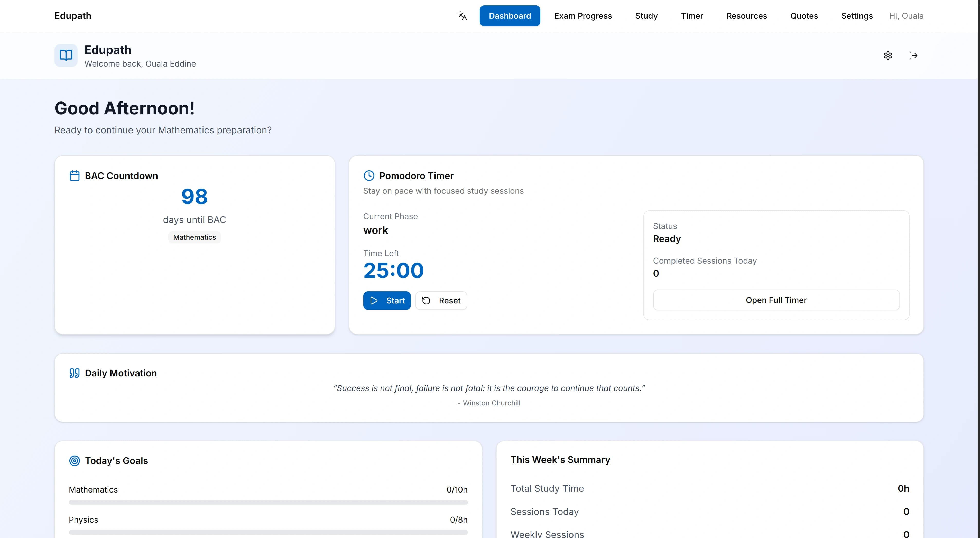Start the Pomodoro timer

point(387,301)
